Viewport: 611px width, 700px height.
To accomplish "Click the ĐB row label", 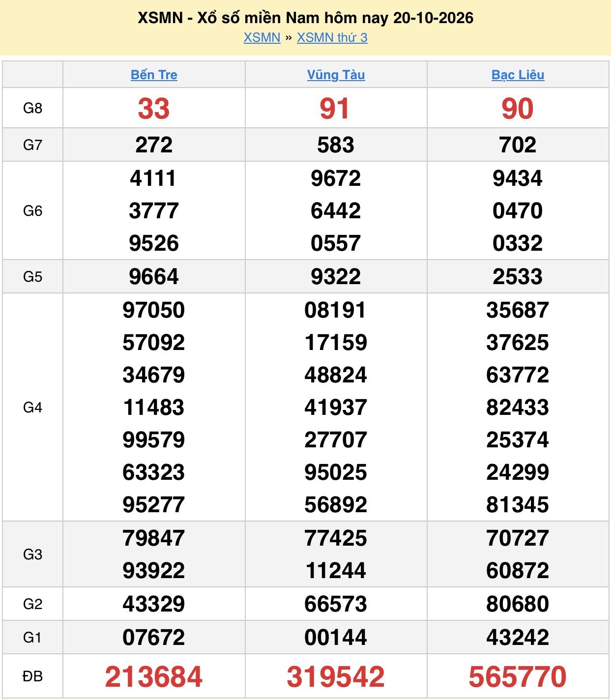I will point(32,676).
